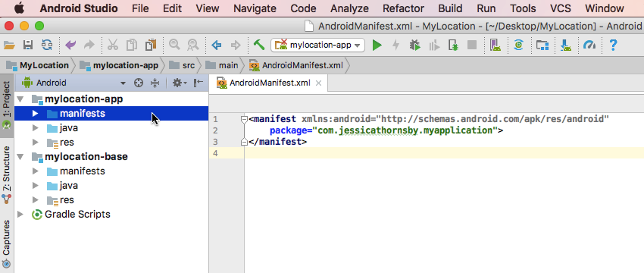644x273 pixels.
Task: Click the Make Project hammer icon
Action: [x=259, y=45]
